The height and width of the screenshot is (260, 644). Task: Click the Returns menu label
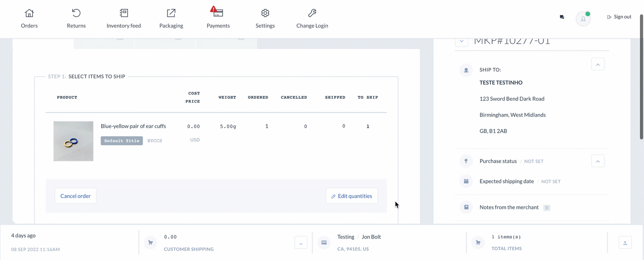point(76,26)
